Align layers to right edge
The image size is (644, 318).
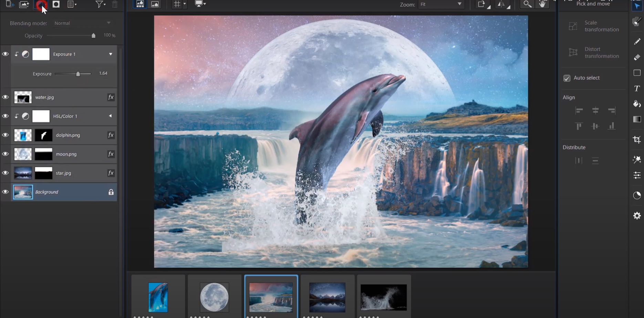pos(612,110)
